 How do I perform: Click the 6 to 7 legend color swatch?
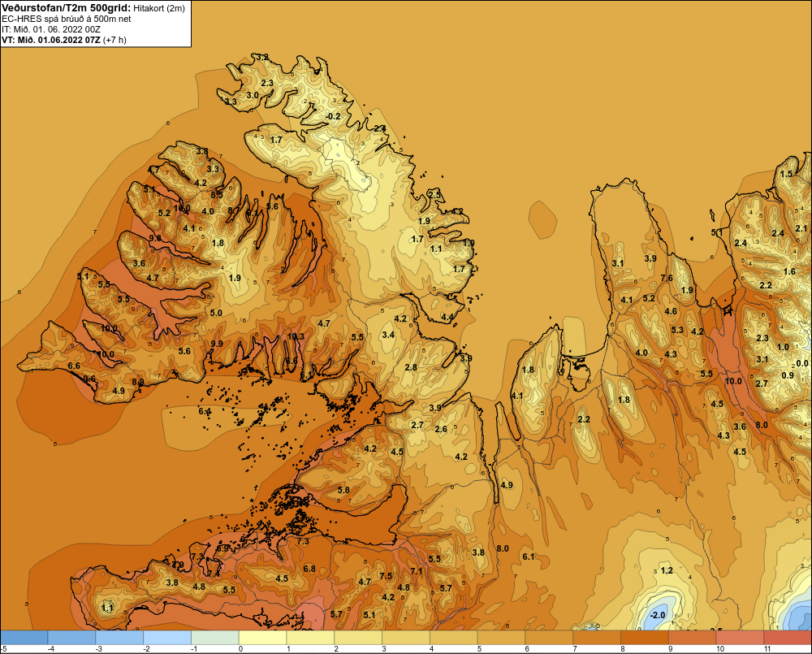pos(549,638)
